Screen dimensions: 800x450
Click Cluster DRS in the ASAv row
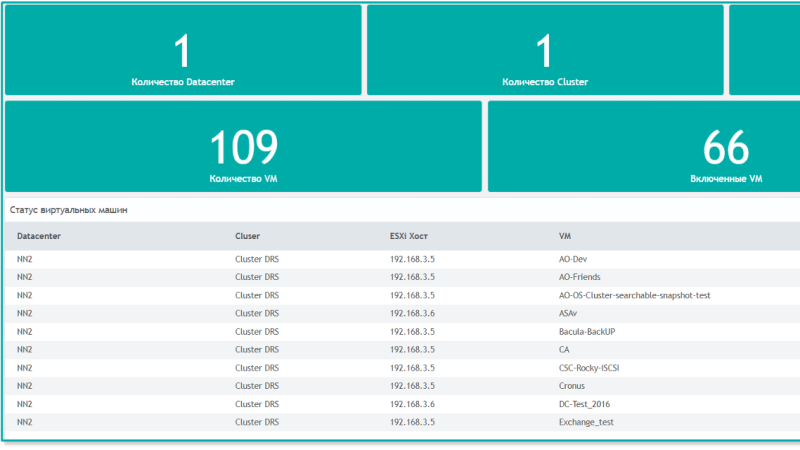click(x=257, y=313)
